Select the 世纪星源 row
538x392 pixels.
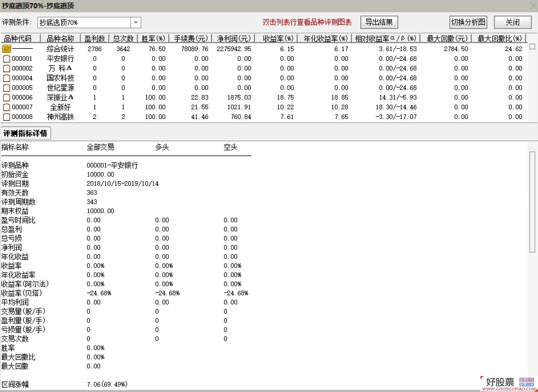pyautogui.click(x=264, y=88)
